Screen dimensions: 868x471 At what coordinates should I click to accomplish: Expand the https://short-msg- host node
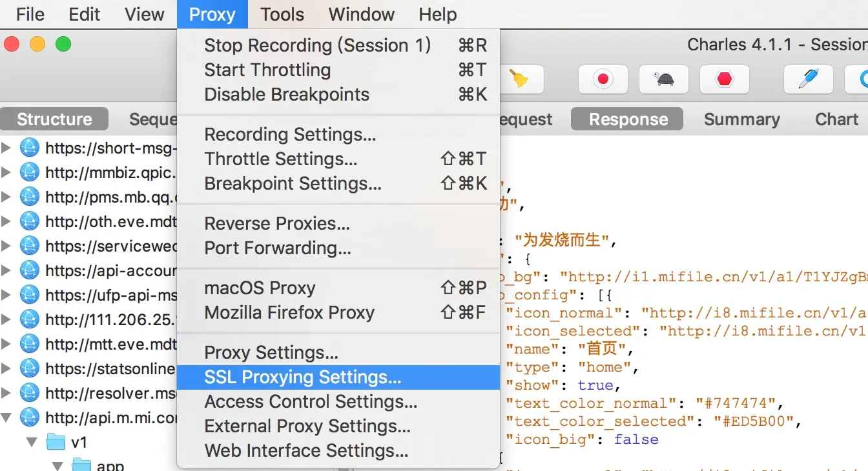[x=6, y=148]
